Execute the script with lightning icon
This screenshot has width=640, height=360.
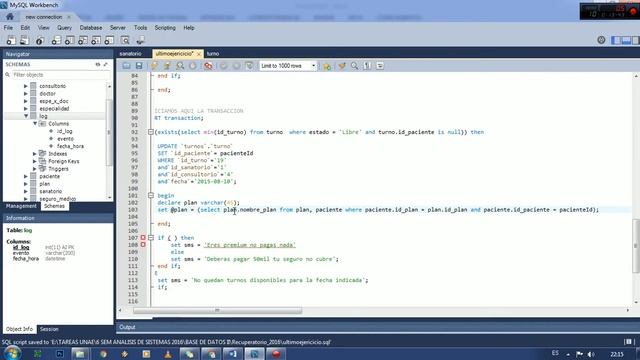click(x=154, y=66)
